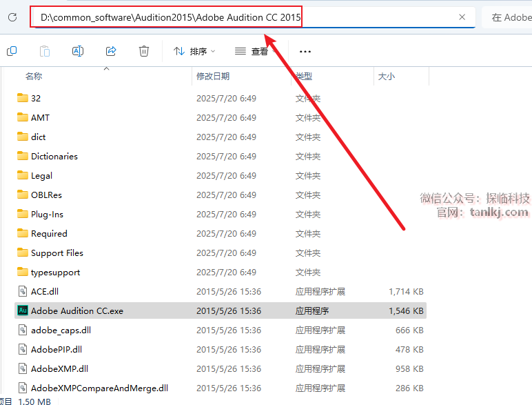Click the Share icon in the toolbar
This screenshot has height=405, width=532.
[111, 51]
